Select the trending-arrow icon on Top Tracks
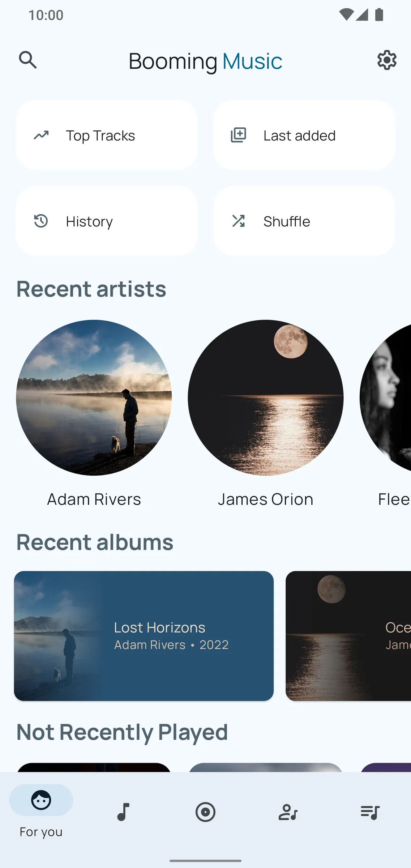Image resolution: width=411 pixels, height=868 pixels. coord(42,135)
